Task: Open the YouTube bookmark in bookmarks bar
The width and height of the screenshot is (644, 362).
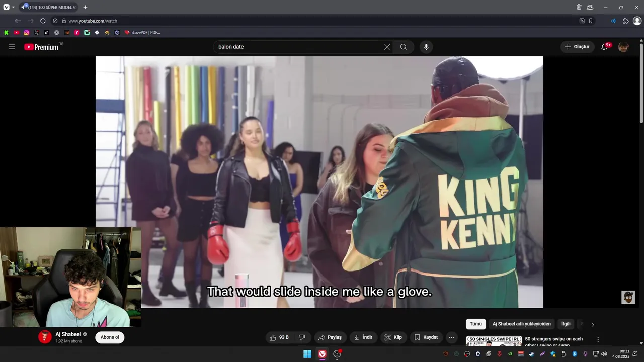Action: 17,32
